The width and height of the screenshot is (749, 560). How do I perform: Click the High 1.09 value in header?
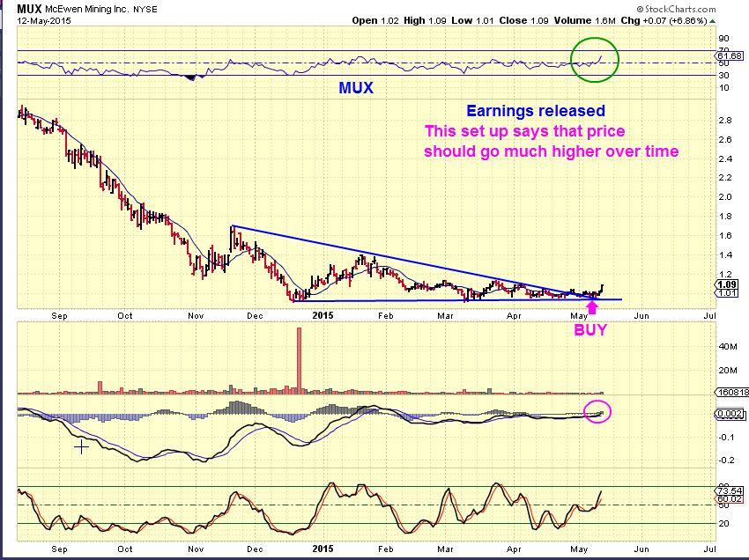point(425,20)
